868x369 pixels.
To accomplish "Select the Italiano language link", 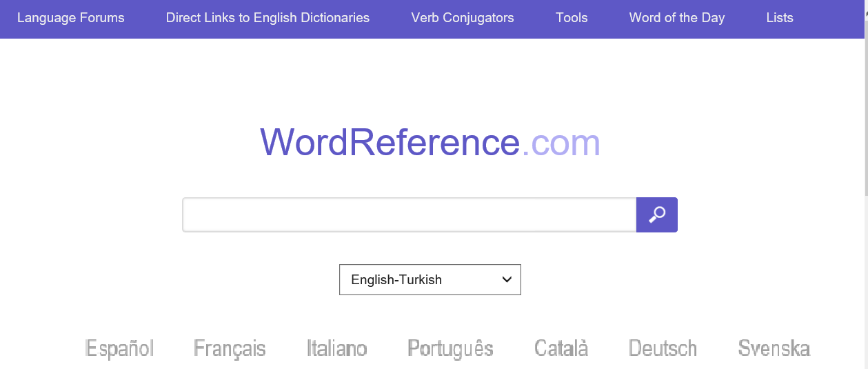I will tap(336, 348).
